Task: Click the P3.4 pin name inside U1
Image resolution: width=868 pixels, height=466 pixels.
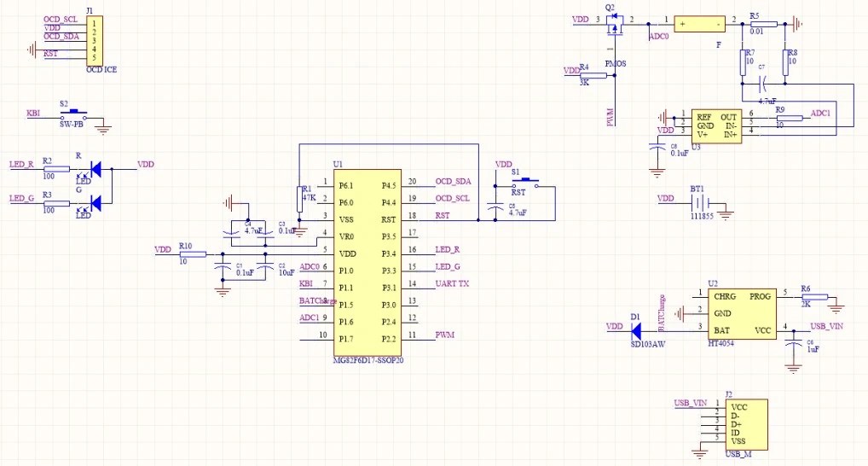Action: (x=389, y=253)
